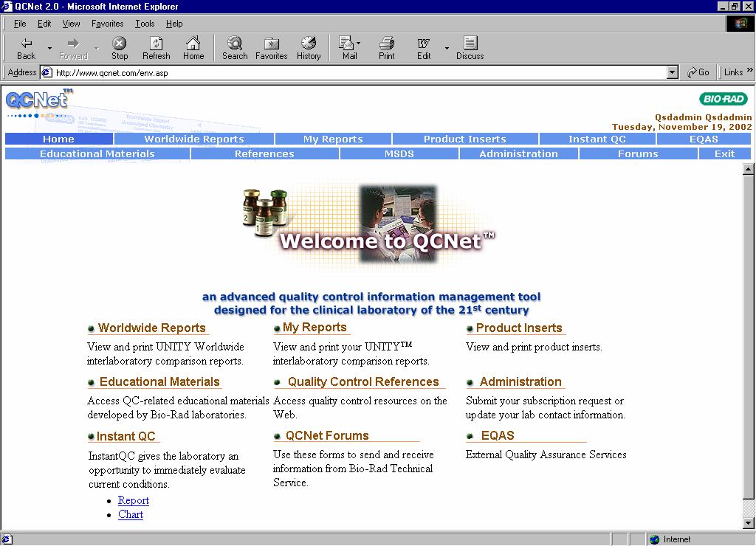Expand the Links toolbar chevron
756x546 pixels.
750,70
